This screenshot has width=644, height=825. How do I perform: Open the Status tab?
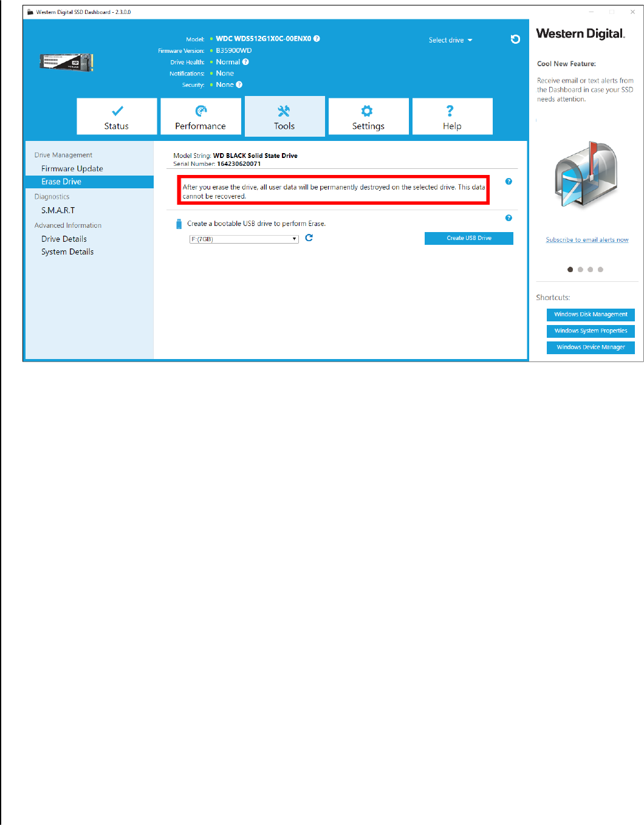point(117,117)
